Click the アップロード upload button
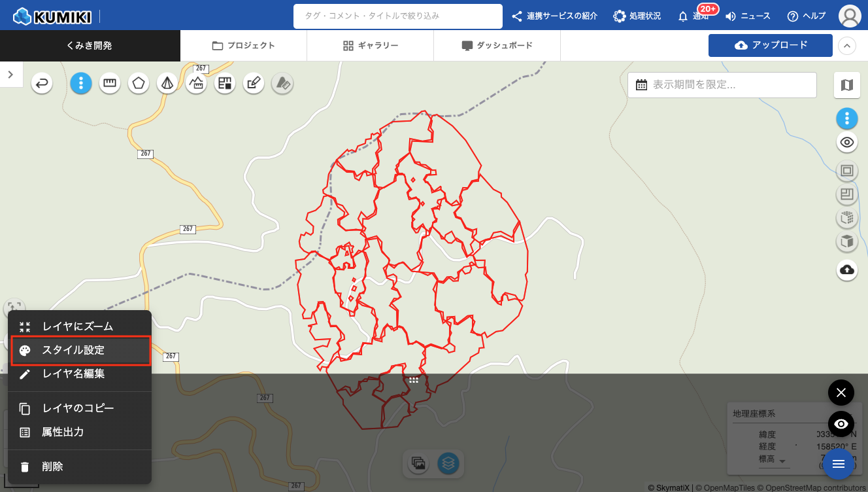Viewport: 868px width, 492px height. 770,45
